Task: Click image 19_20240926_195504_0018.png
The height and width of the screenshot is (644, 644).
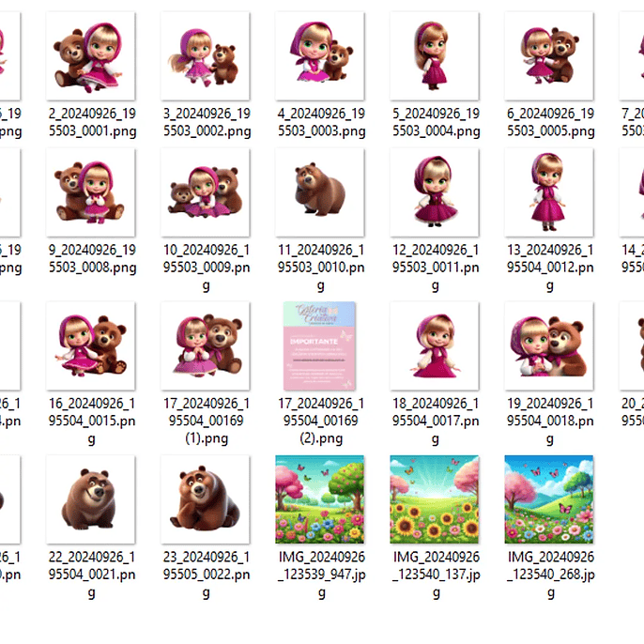Action: pyautogui.click(x=548, y=345)
